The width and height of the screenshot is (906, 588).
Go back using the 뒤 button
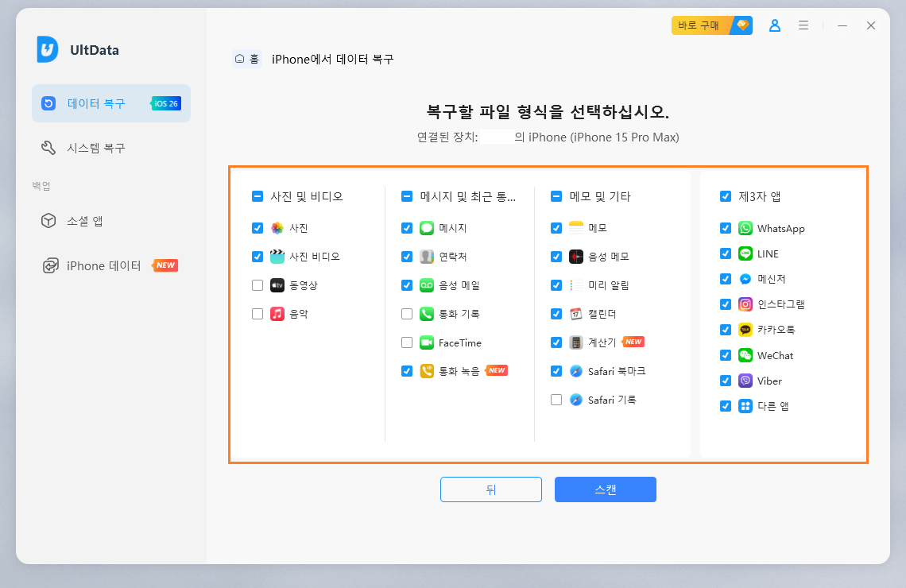tap(491, 489)
